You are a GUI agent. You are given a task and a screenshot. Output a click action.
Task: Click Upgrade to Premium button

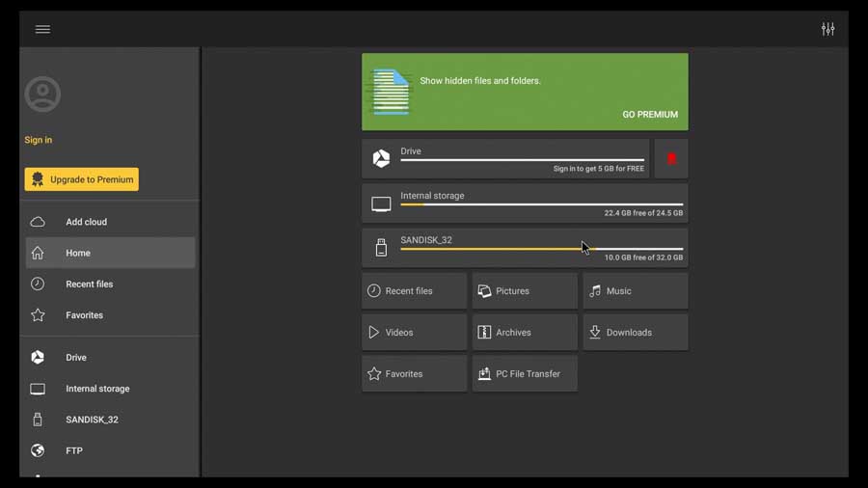click(x=81, y=179)
